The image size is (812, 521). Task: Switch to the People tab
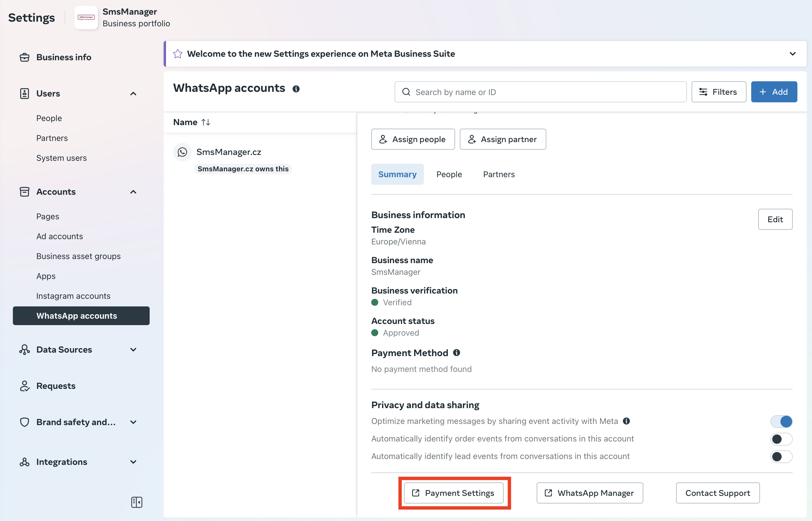click(x=449, y=174)
